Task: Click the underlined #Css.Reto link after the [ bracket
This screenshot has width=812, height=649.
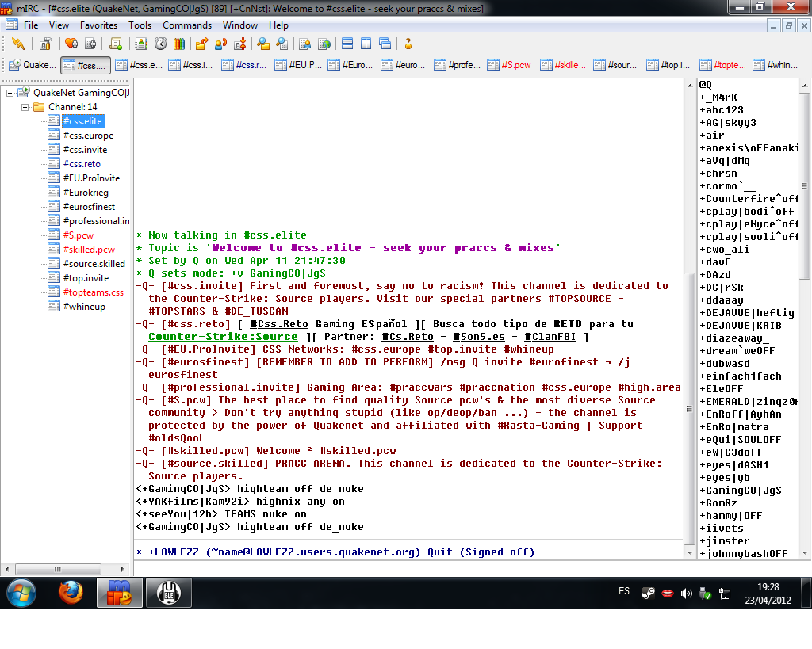Action: point(278,324)
